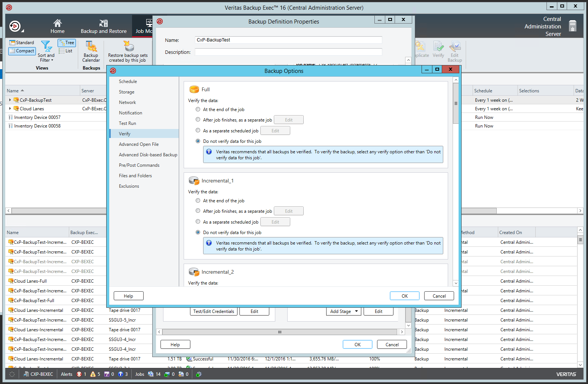Select Incremental_1 'As a separate scheduled job'
This screenshot has width=588, height=384.
198,222
